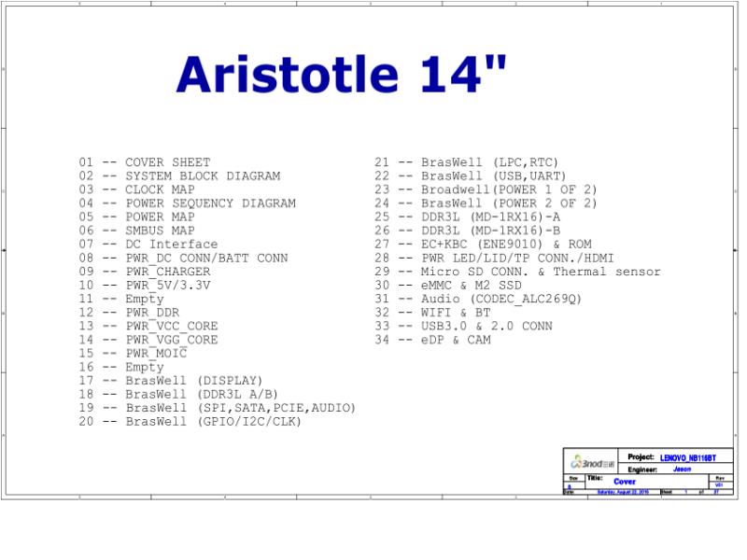Click the "Engineer:" label in title block
Screen dimensions: 747x560
(642, 469)
